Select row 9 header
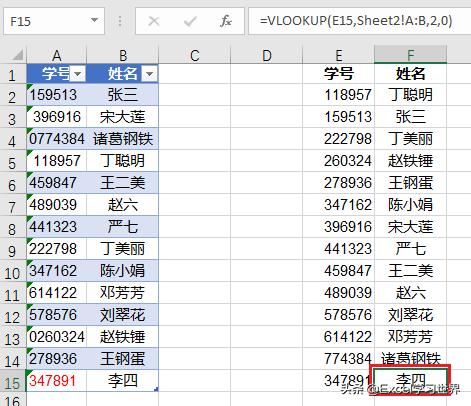471x406 pixels. 13,250
